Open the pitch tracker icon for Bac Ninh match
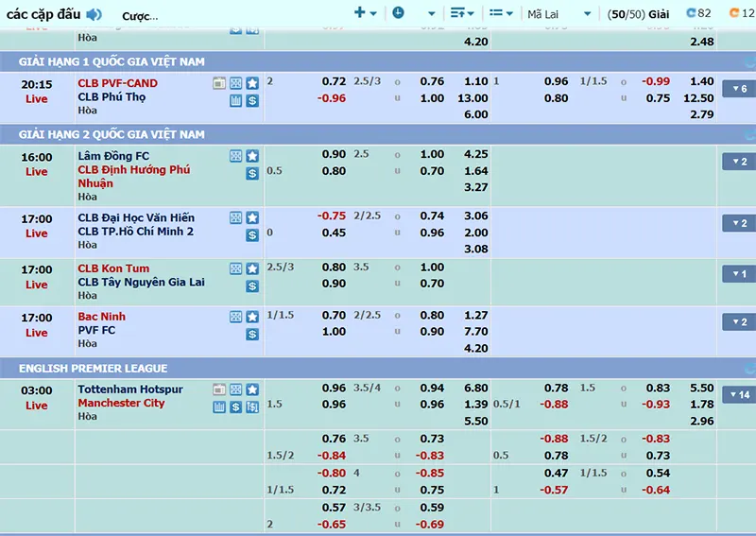756x536 pixels. [x=235, y=317]
